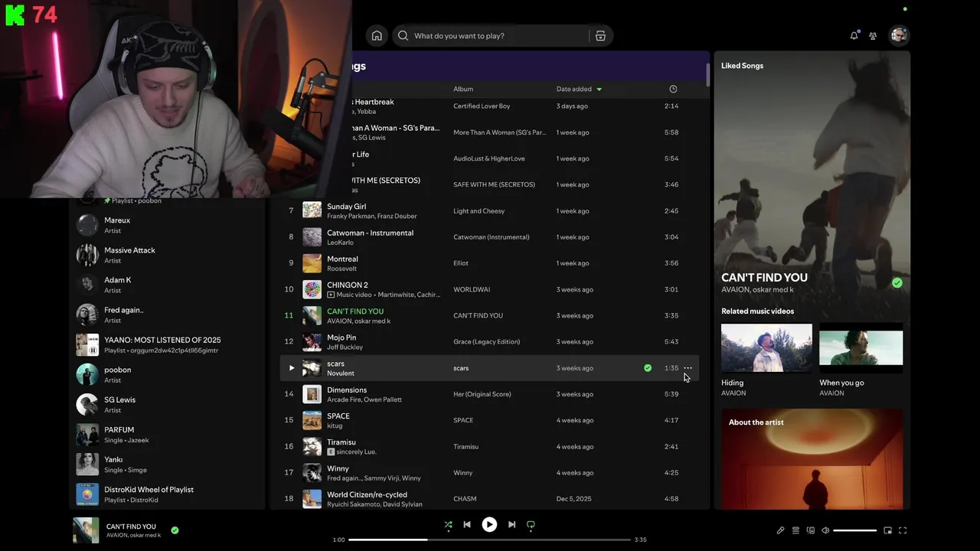This screenshot has height=551, width=980.
Task: Go to Spotify Home via house icon
Action: pyautogui.click(x=377, y=36)
